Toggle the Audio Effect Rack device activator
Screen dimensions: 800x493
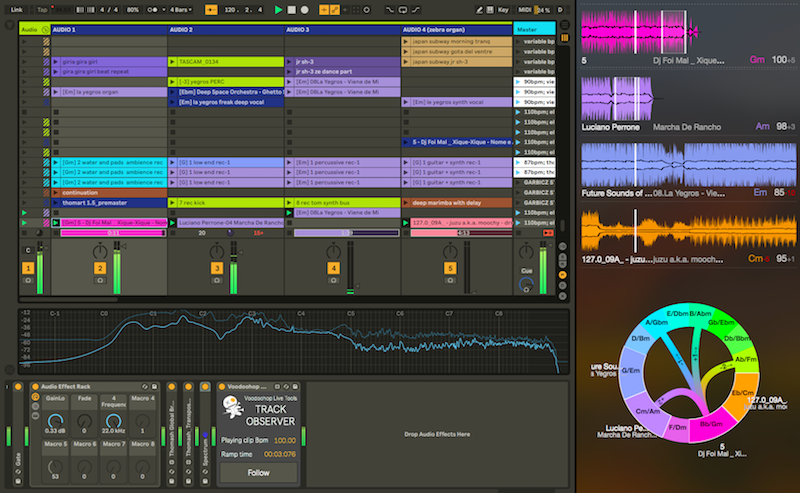pyautogui.click(x=36, y=386)
